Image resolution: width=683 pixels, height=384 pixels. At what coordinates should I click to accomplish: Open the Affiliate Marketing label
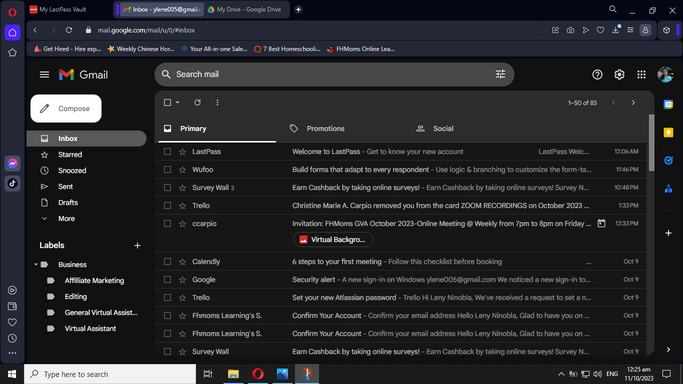click(x=94, y=281)
